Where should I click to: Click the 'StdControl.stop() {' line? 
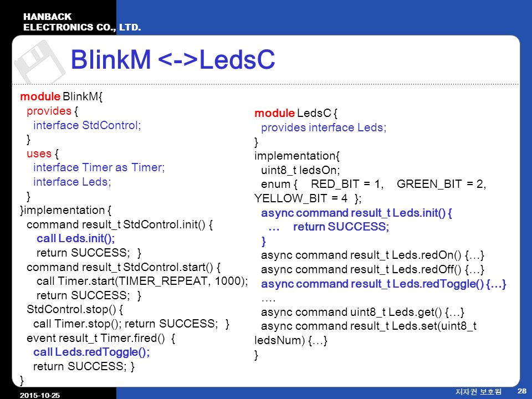tap(75, 309)
